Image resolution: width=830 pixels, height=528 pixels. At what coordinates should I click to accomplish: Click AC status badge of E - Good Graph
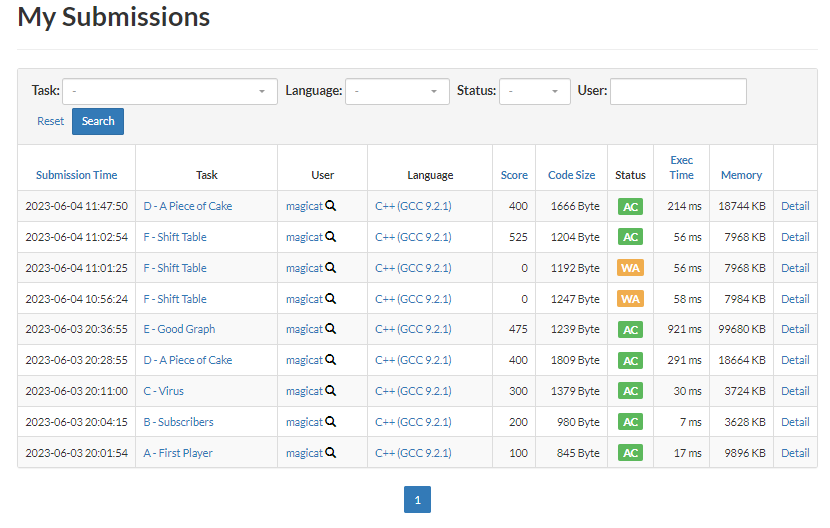(630, 329)
